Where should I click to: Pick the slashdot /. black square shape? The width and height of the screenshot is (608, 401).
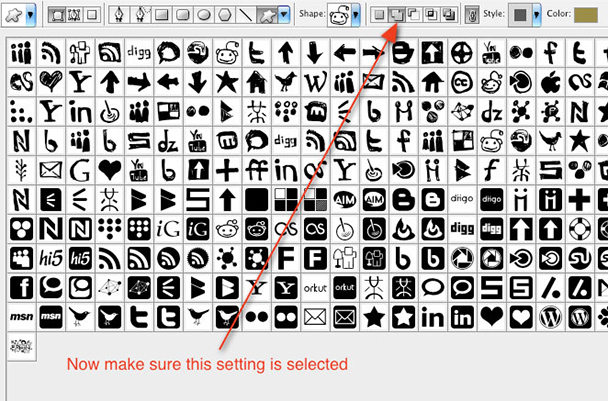point(580,288)
